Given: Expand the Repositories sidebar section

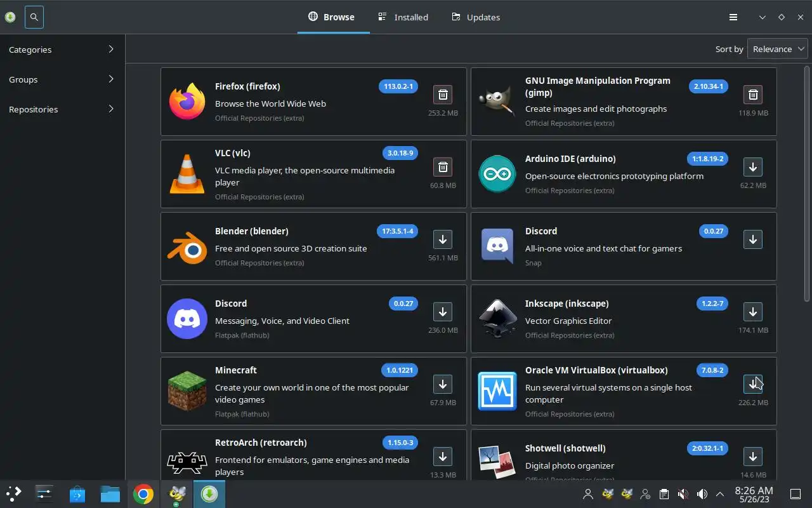Looking at the screenshot, I should click(x=62, y=109).
